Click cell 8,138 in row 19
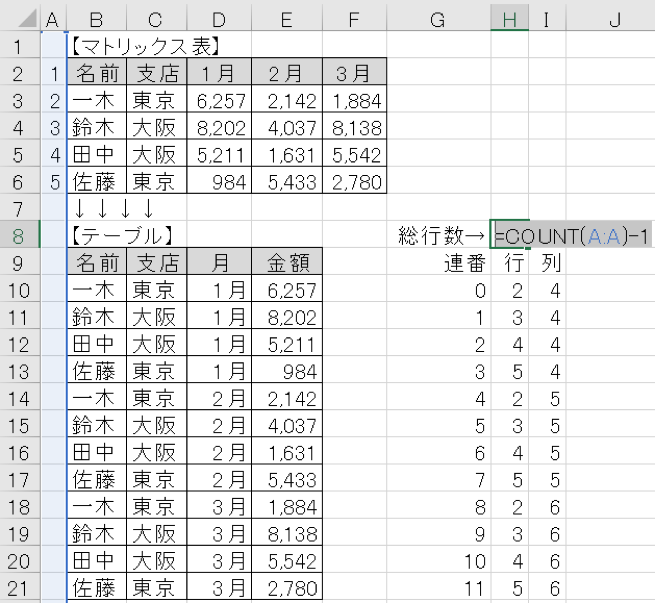655x603 pixels. pyautogui.click(x=287, y=534)
